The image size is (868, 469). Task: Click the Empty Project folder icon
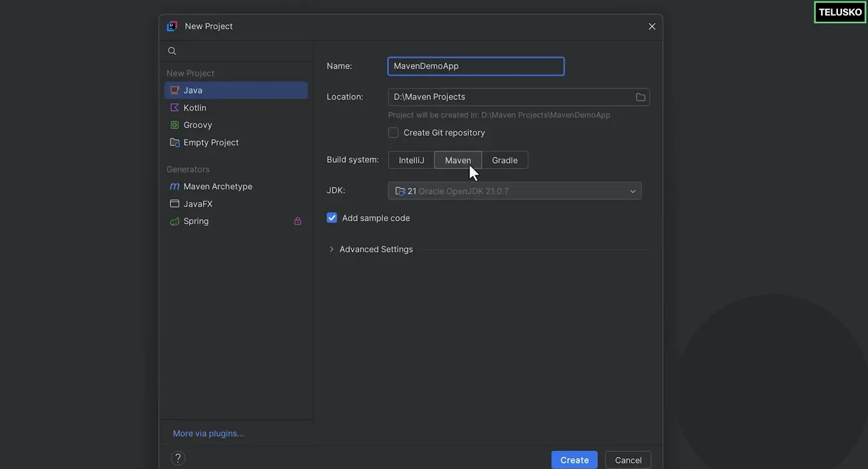point(175,142)
